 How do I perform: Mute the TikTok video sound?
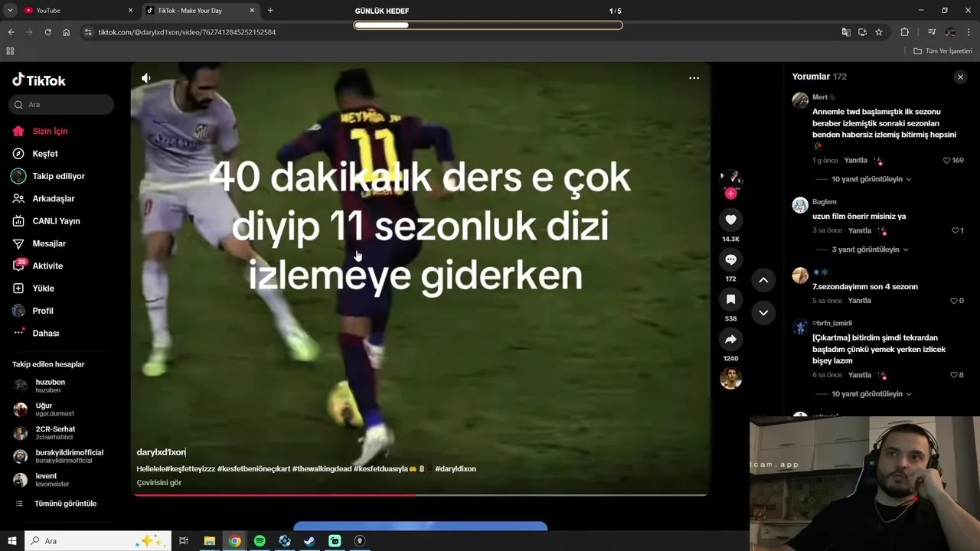click(146, 78)
